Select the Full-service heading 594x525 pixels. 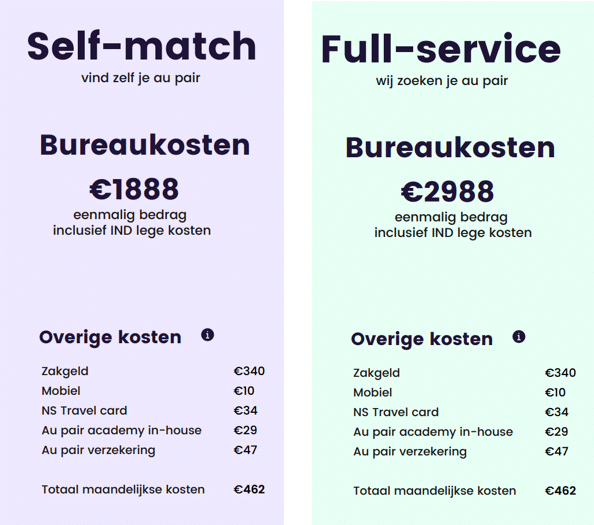point(441,49)
